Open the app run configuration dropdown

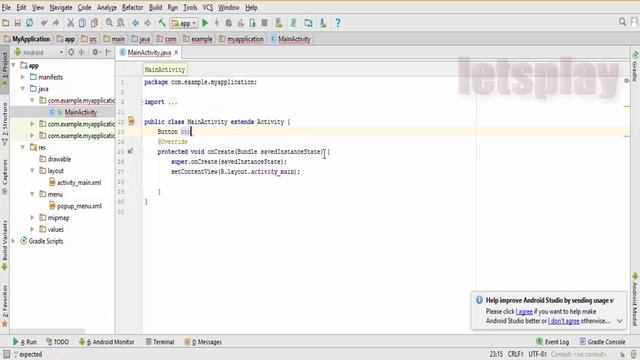click(x=184, y=23)
